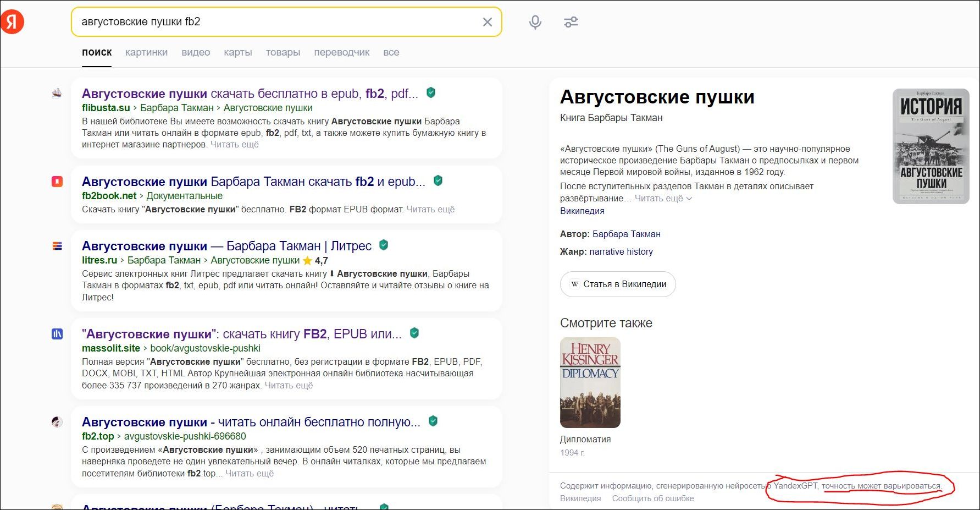Click the green shield badge on the massolit.site result
Screen dimensions: 980x510
(414, 333)
